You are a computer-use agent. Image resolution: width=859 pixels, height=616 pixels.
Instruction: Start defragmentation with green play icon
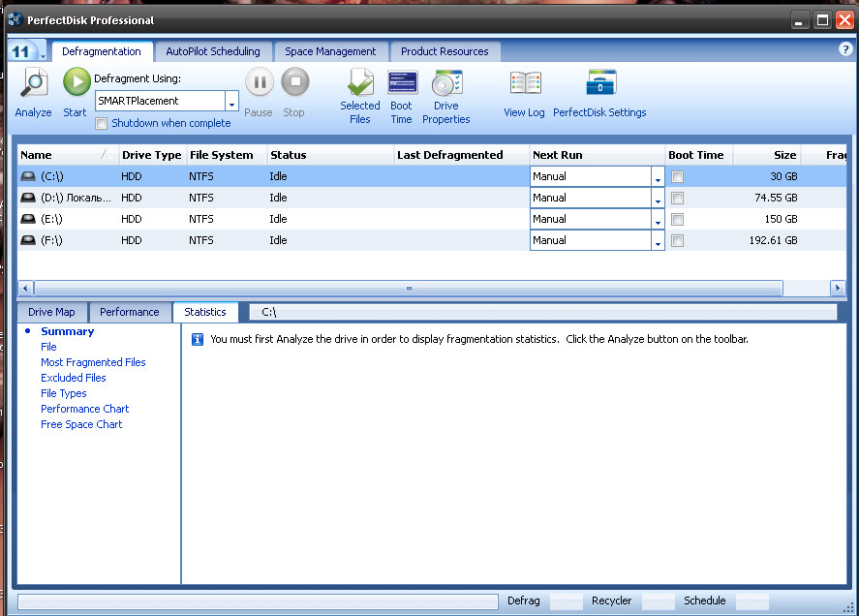pos(77,81)
